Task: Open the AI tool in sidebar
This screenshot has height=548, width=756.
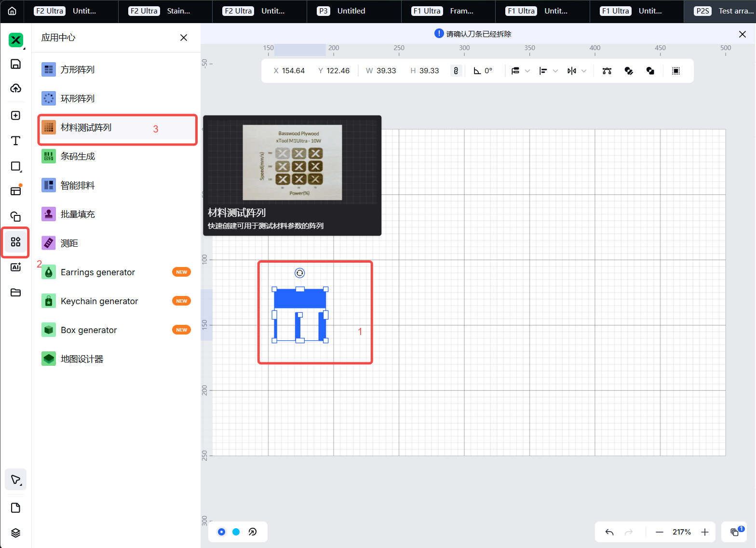Action: coord(15,267)
